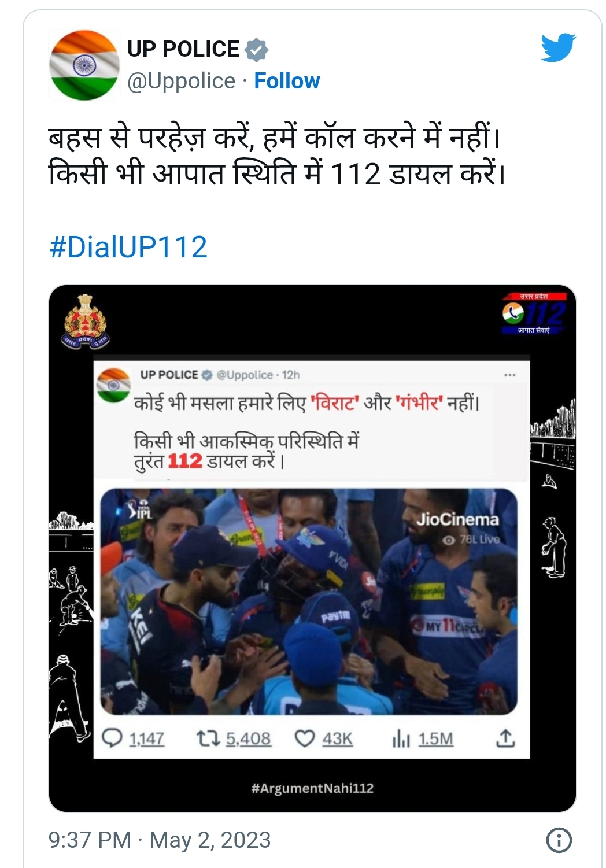This screenshot has width=606, height=868.
Task: Click the 112 emergency services logo
Action: click(x=534, y=313)
